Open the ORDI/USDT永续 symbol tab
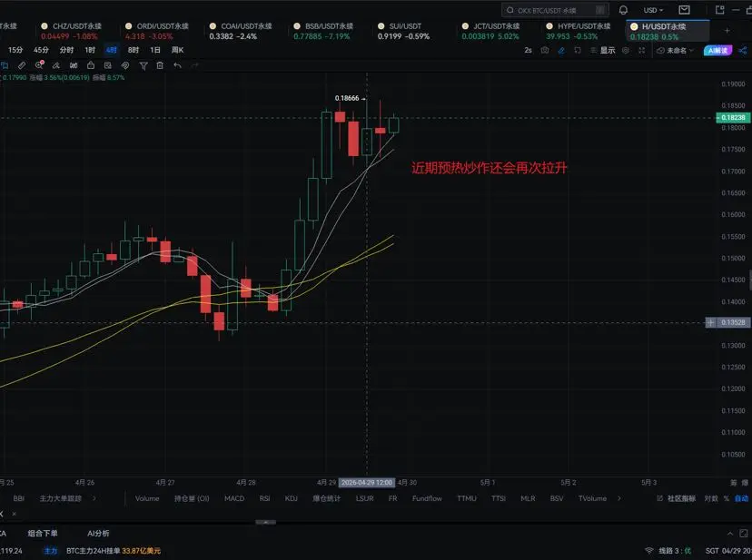 157,31
